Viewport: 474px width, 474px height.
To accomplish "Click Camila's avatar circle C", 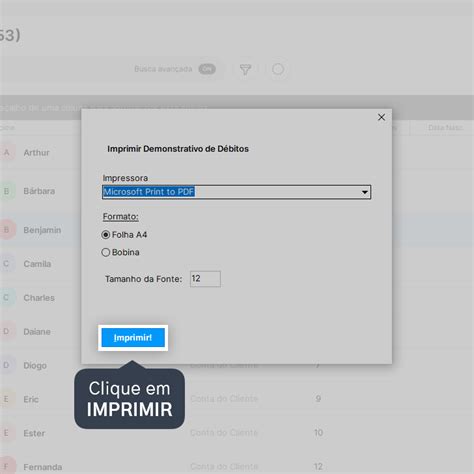I will 6,264.
